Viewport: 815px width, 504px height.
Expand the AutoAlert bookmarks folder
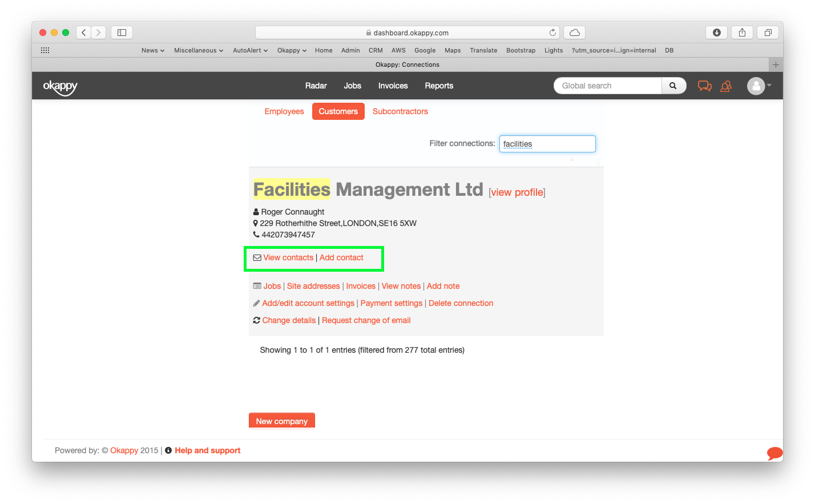point(251,50)
